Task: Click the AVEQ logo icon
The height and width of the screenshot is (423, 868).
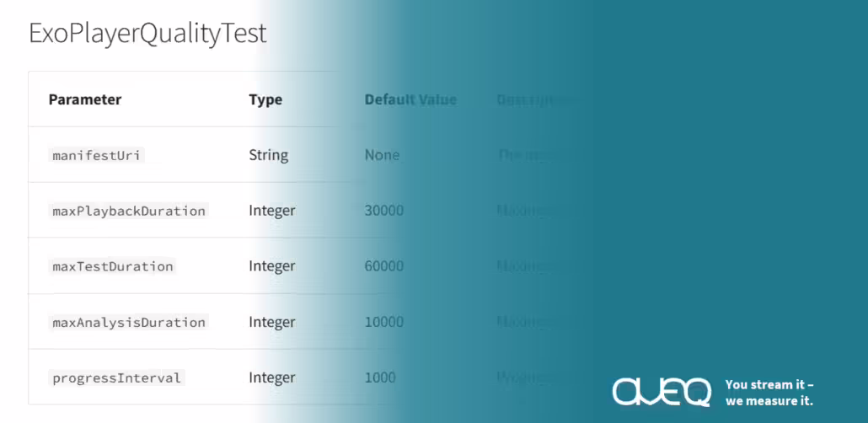Action: coord(662,392)
